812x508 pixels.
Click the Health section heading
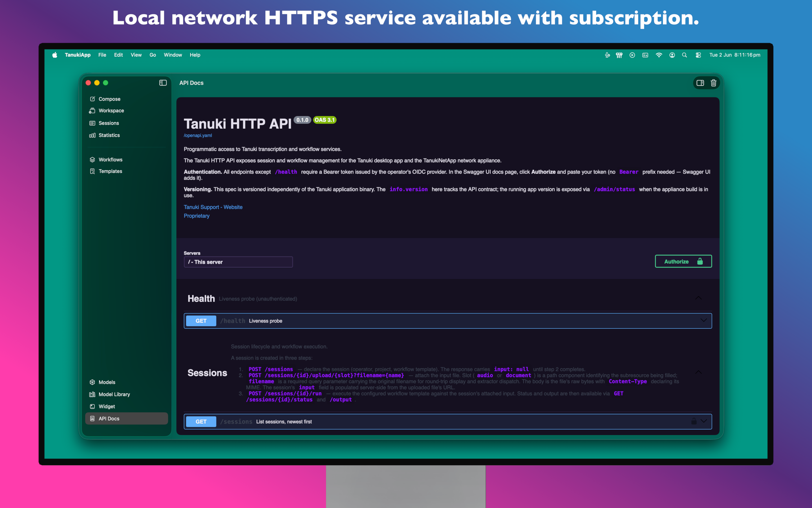click(201, 298)
